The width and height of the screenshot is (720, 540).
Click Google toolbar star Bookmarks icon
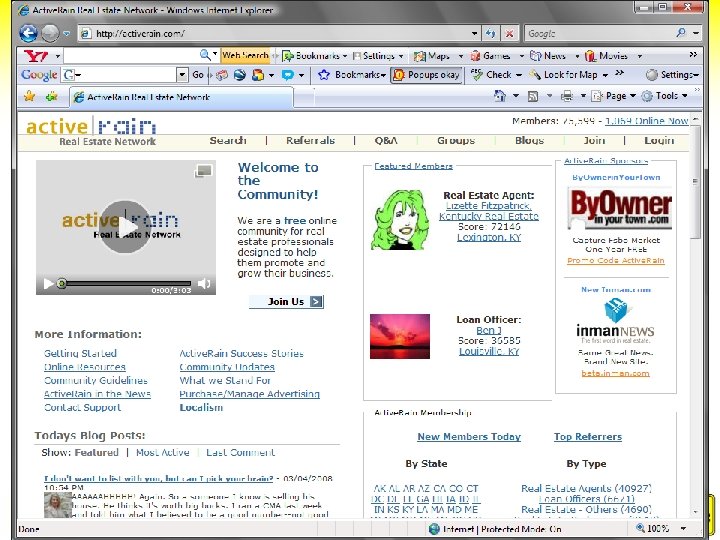(324, 75)
